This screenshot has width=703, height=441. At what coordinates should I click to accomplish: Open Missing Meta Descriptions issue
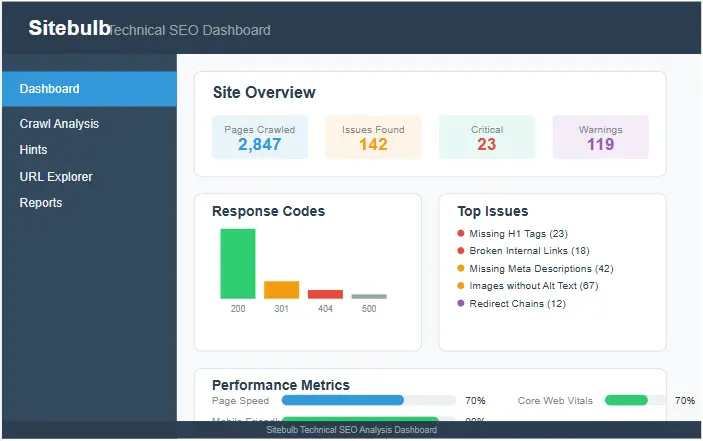(x=540, y=269)
